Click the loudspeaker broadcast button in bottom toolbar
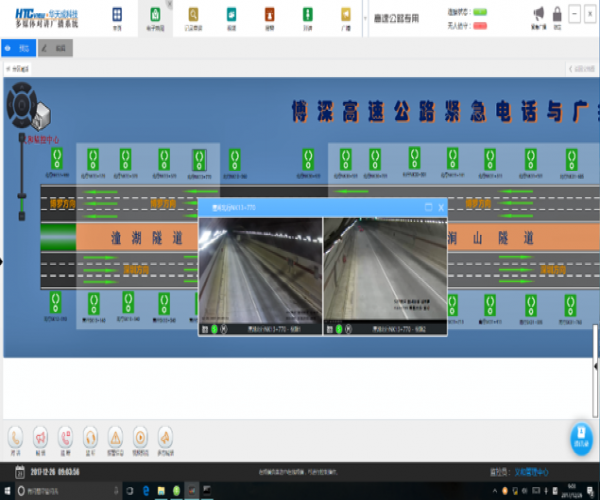Viewport: 600px width, 500px height. pos(40,435)
